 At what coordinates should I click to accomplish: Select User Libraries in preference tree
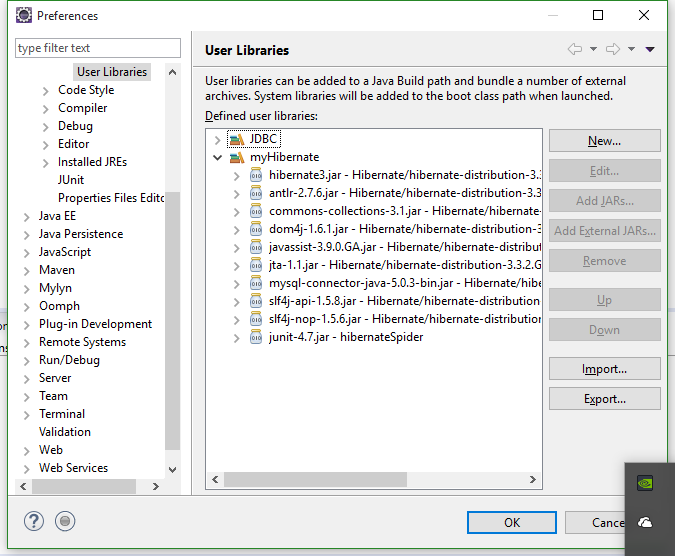(112, 71)
